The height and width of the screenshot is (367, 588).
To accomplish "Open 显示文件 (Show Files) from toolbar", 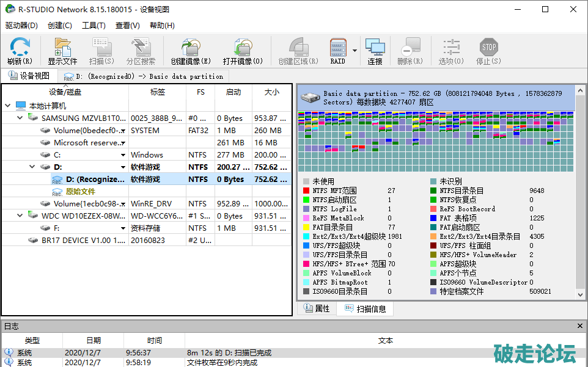I will pos(62,51).
